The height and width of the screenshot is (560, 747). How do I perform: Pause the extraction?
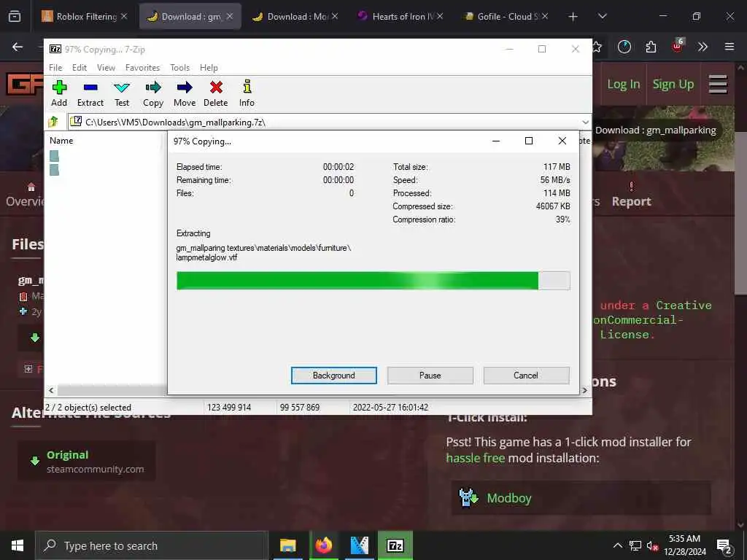pos(430,376)
